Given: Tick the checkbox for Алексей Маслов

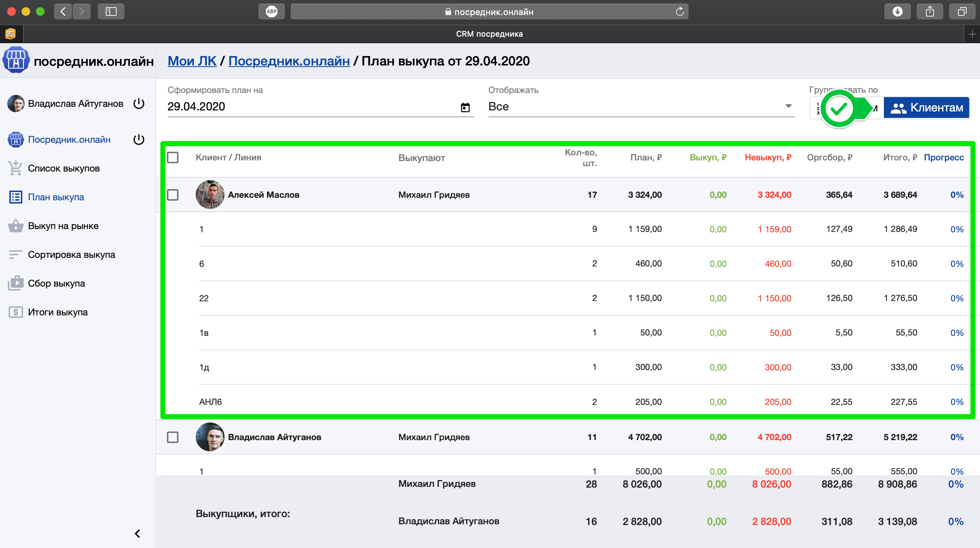Looking at the screenshot, I should [x=173, y=195].
